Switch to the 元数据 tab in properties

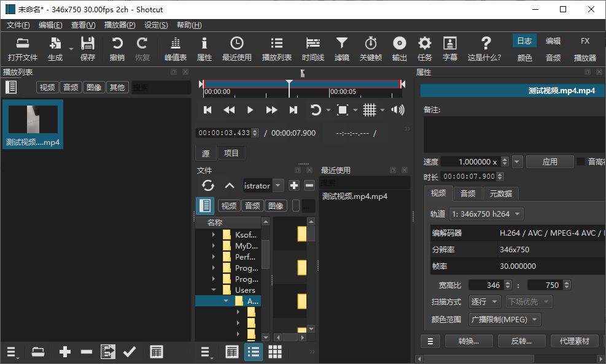(x=501, y=193)
